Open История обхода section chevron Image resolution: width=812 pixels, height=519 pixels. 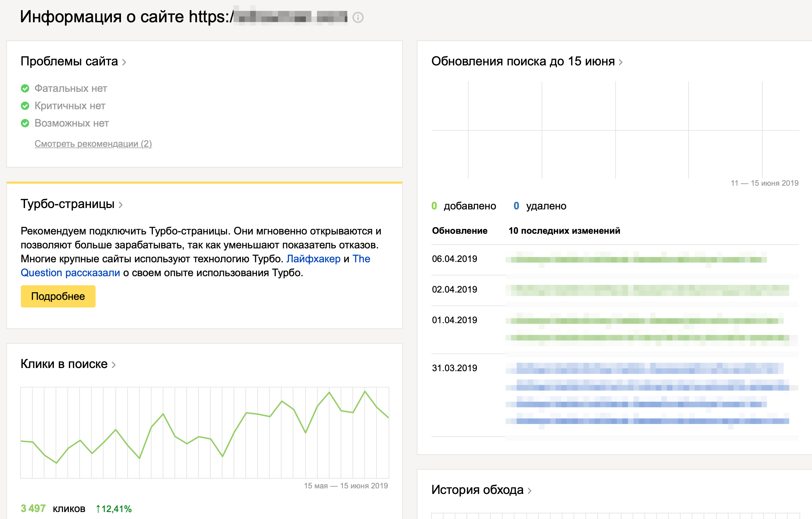click(529, 491)
